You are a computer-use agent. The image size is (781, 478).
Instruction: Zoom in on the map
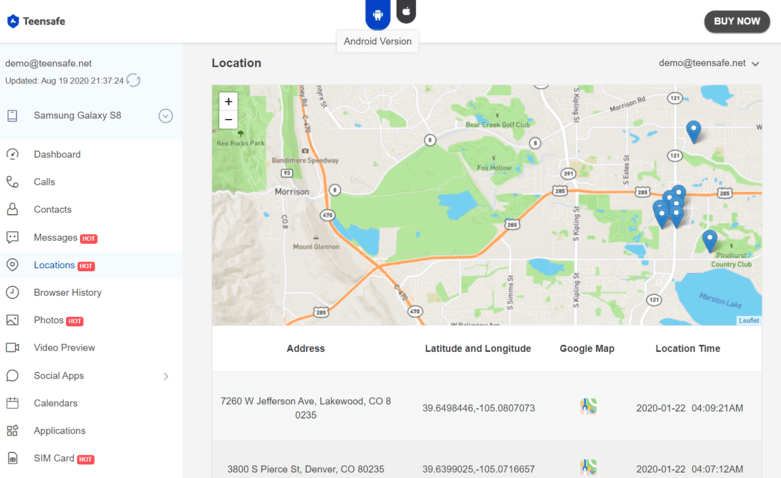click(x=228, y=102)
